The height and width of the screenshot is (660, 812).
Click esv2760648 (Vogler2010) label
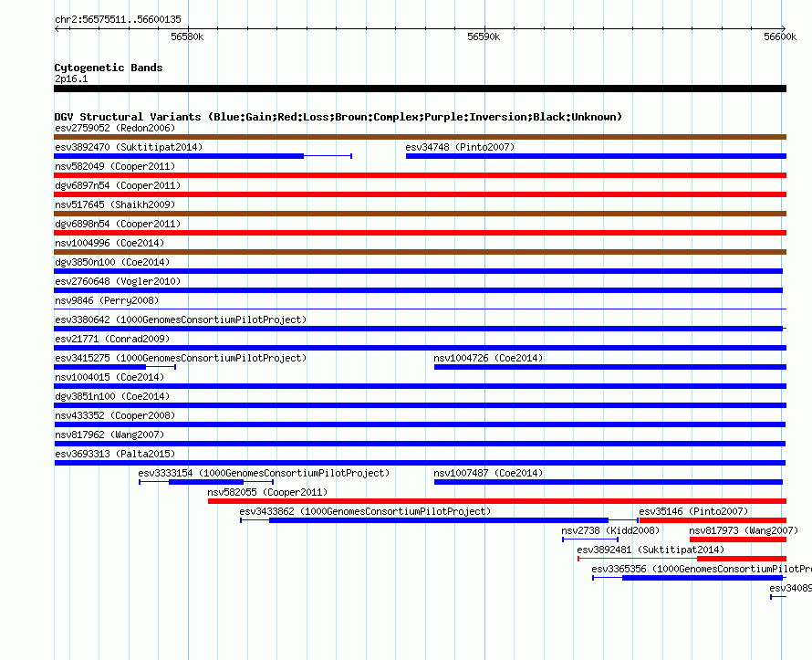[x=118, y=281]
